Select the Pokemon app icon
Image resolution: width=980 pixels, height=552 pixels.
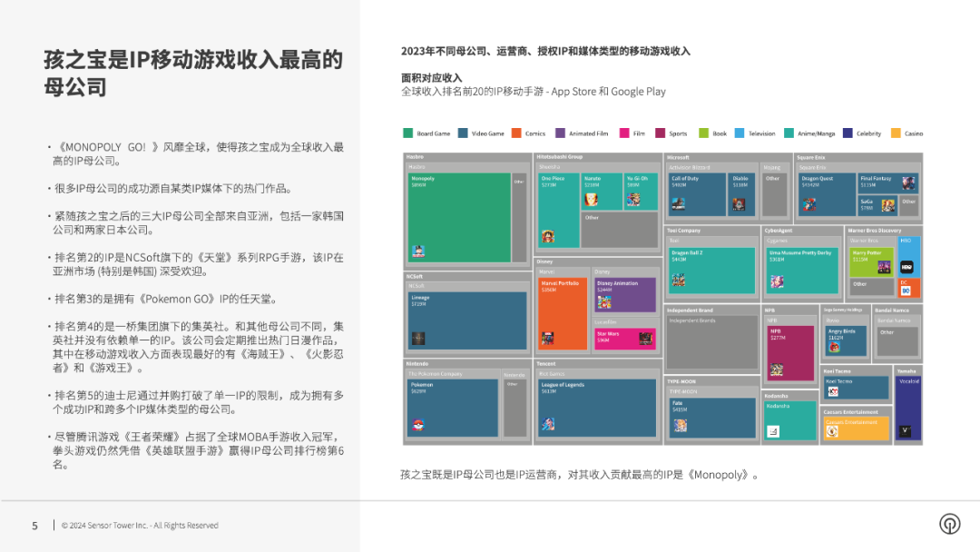[x=419, y=423]
